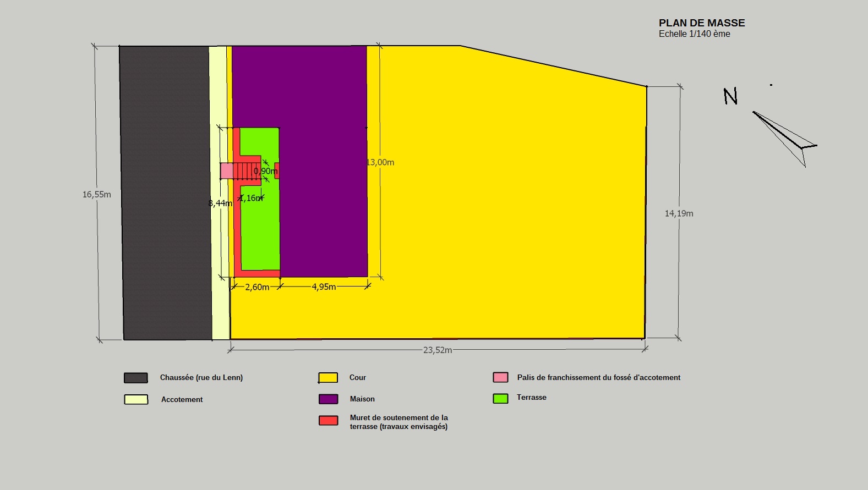Click the pink palis rectangle in the plan

[x=226, y=171]
